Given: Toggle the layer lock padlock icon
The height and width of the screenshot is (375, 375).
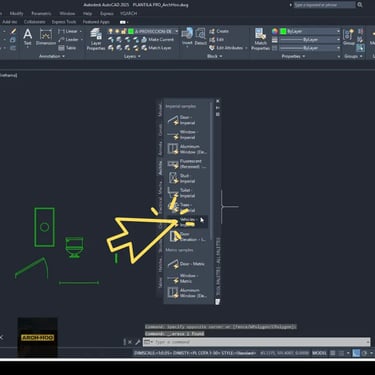Looking at the screenshot, I should (x=124, y=31).
